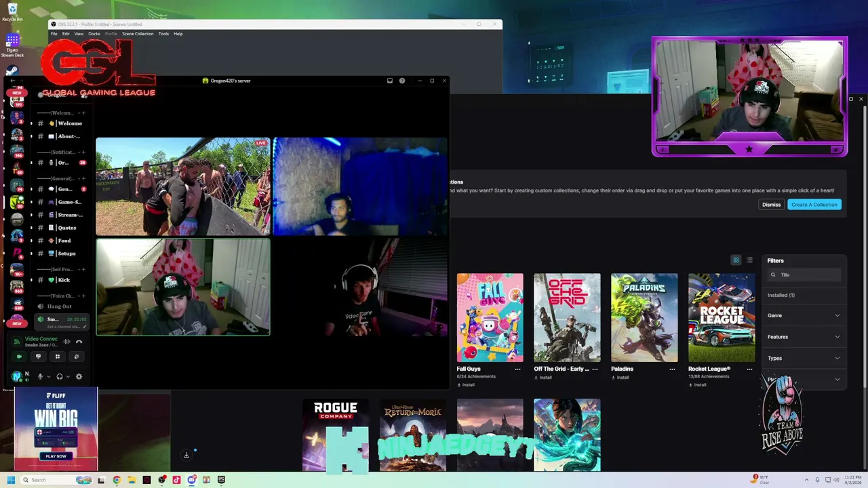Toggle the Discord camera button
The width and height of the screenshot is (868, 488).
coord(19,357)
